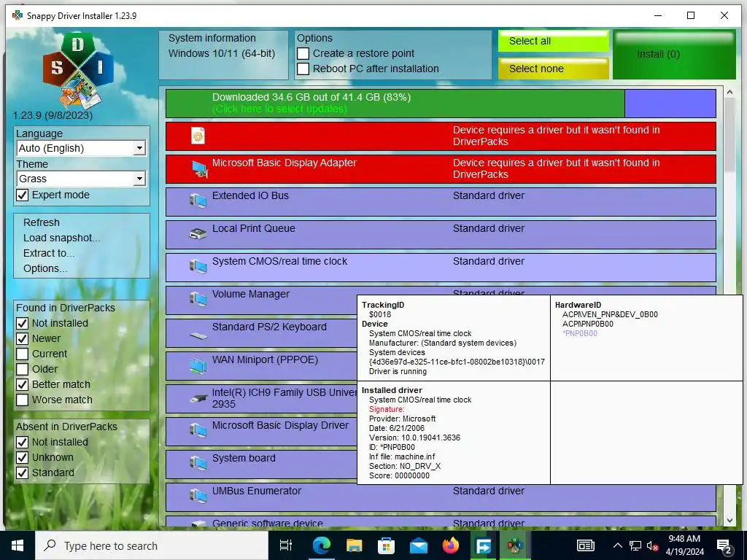Uncheck the Unknown filter
The height and width of the screenshot is (560, 747).
22,457
